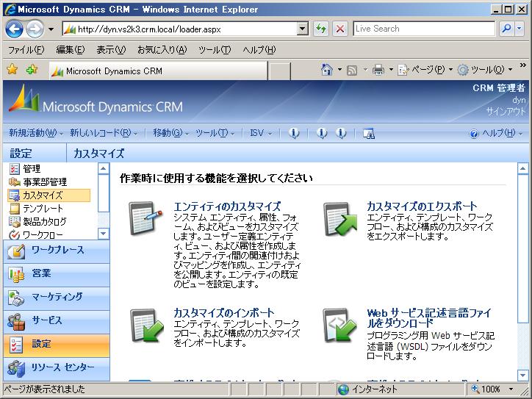Click the カスタマイズのインポート icon
This screenshot has height=399, width=532.
(146, 325)
